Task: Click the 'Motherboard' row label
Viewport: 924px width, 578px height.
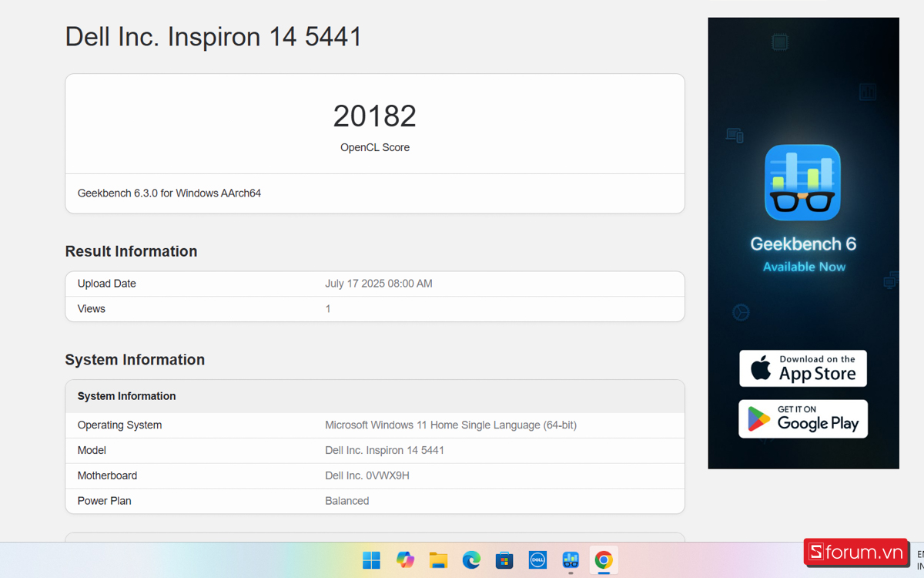Action: 107,476
